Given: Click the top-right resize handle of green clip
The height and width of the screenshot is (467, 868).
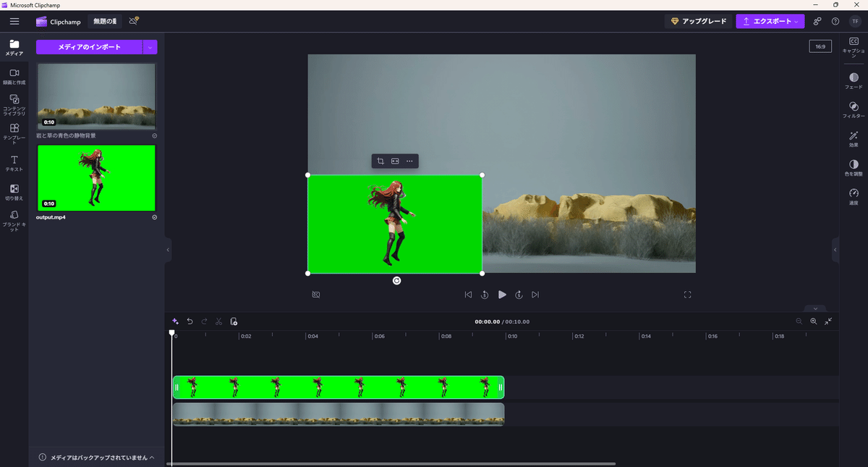Looking at the screenshot, I should [x=482, y=174].
